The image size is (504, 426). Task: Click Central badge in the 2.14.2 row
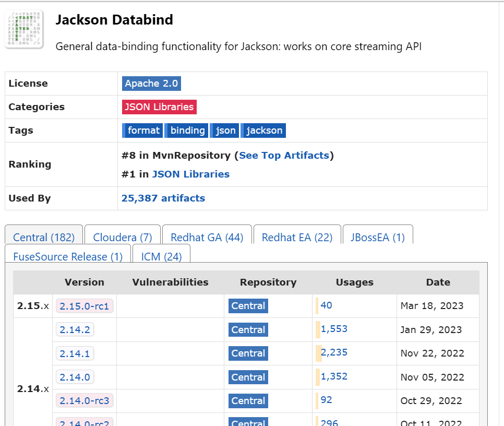pyautogui.click(x=248, y=330)
